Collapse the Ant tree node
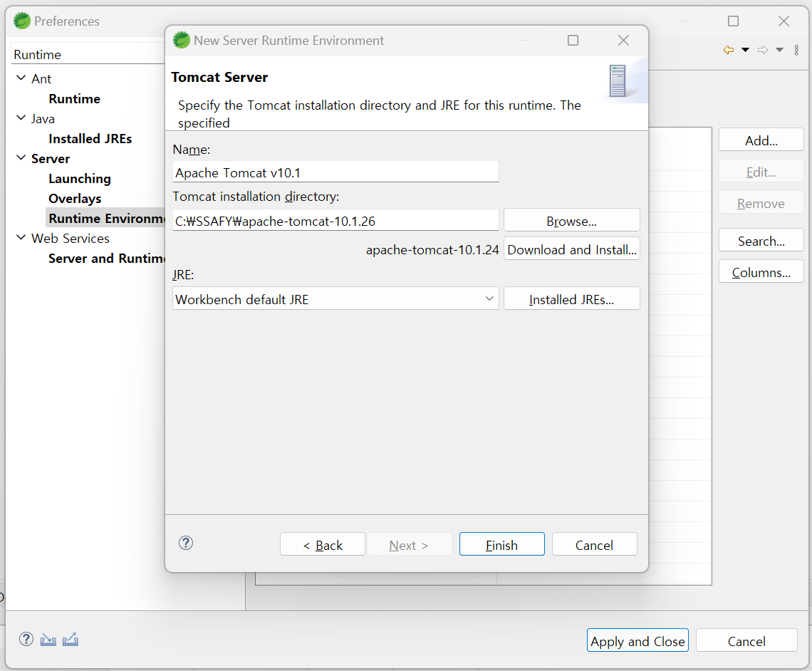Screen dimensions: 812x671 21,78
